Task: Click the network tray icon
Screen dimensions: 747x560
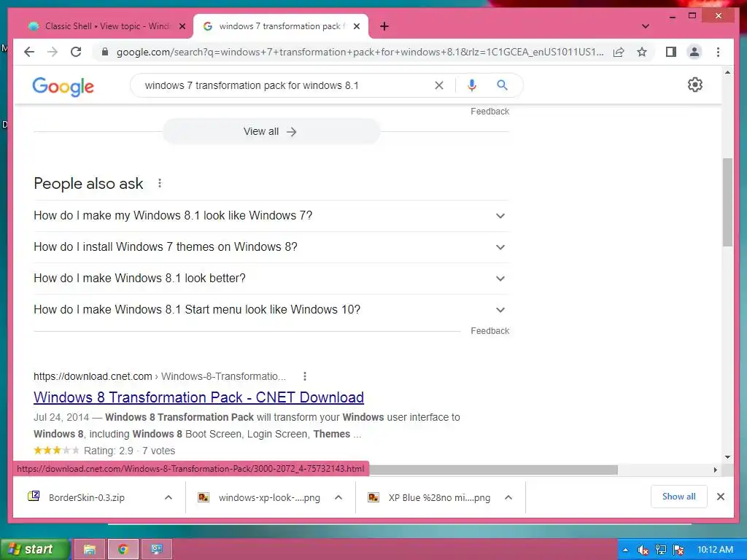Action: click(661, 550)
